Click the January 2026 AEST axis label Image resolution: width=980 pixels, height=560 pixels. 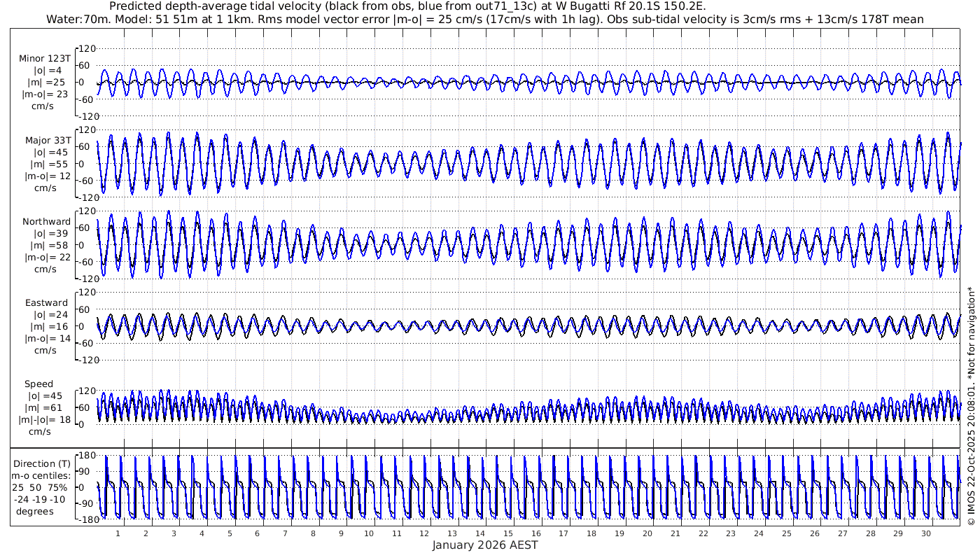[484, 545]
